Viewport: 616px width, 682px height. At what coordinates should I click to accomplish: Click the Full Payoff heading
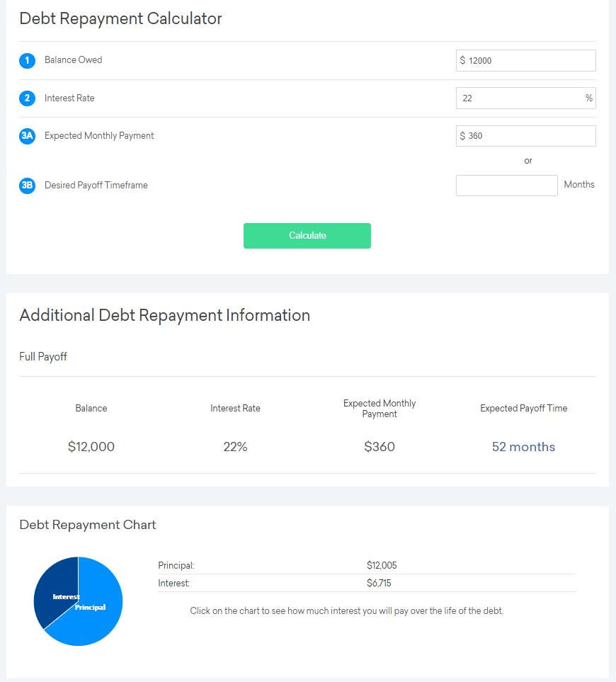pos(43,357)
